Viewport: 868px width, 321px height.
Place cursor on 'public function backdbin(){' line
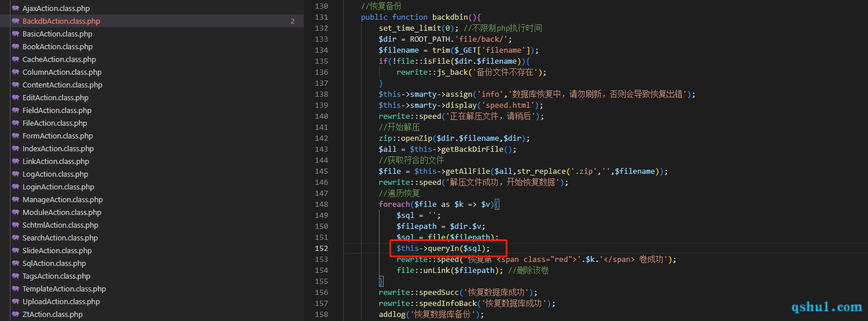[421, 17]
